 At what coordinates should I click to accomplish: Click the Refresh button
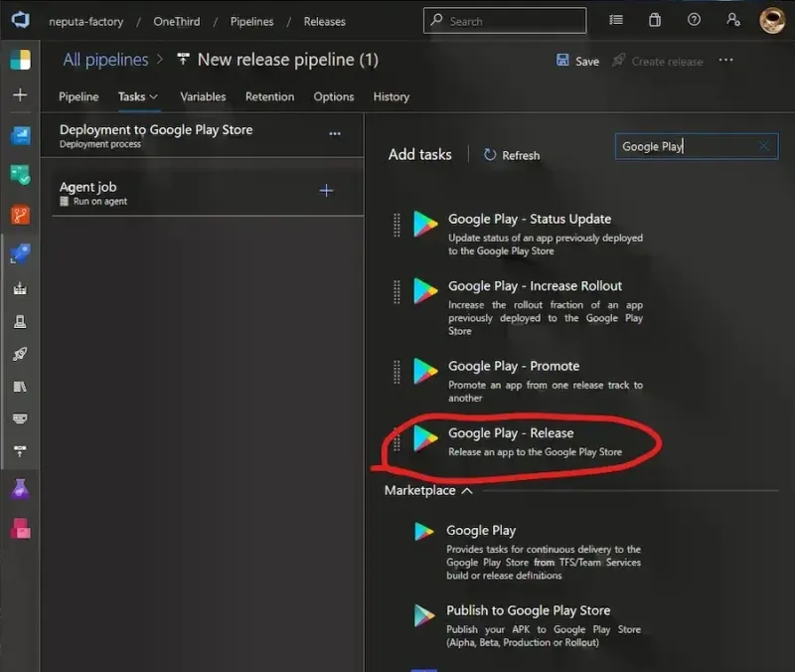[512, 155]
